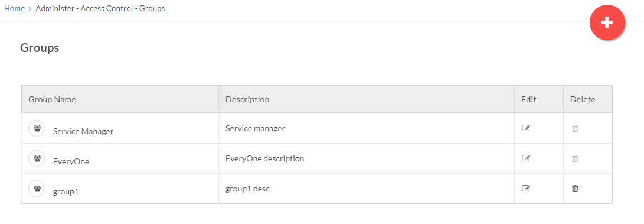Click the breadcrumb chevron separator

tap(30, 9)
